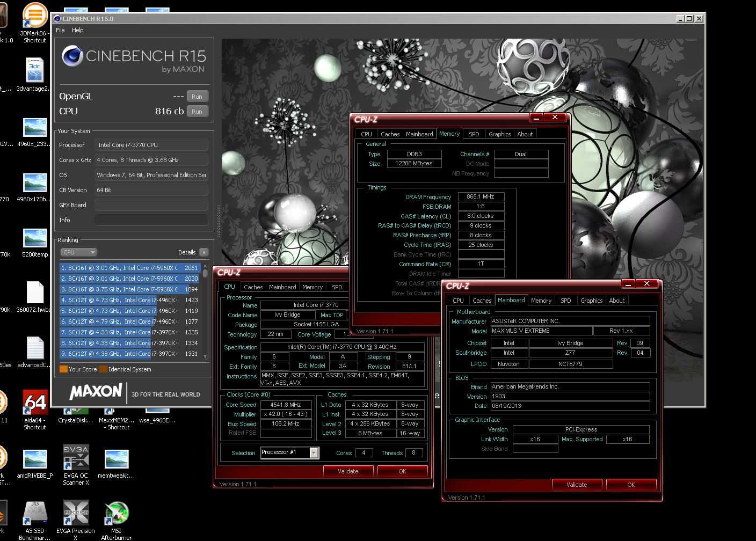Click LPCIO value NCT6779
This screenshot has width=756, height=541.
[x=570, y=364]
